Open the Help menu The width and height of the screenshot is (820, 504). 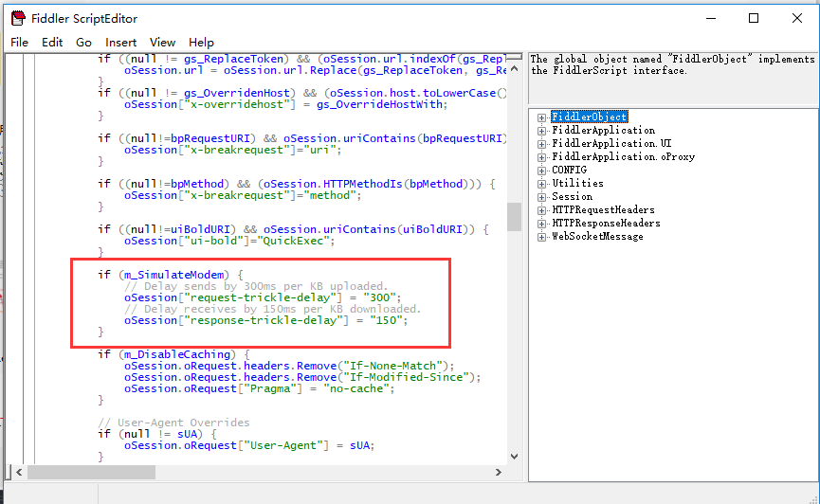(201, 43)
